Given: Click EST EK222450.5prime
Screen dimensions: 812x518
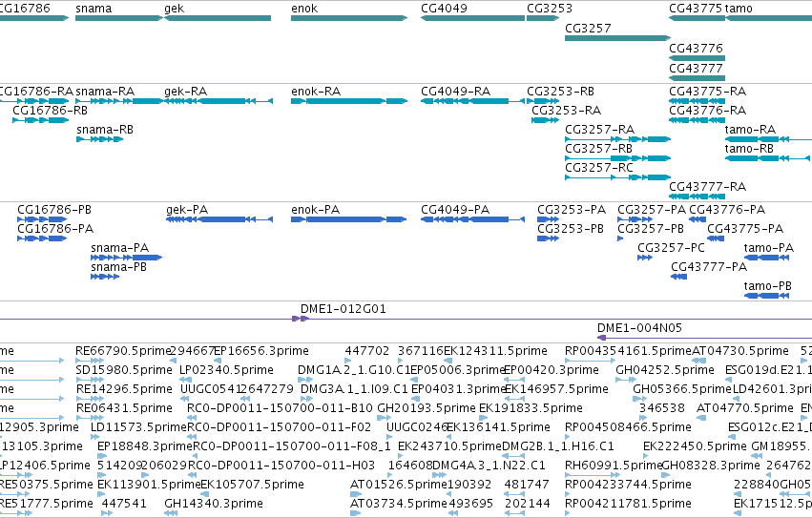Looking at the screenshot, I should pos(695,446).
